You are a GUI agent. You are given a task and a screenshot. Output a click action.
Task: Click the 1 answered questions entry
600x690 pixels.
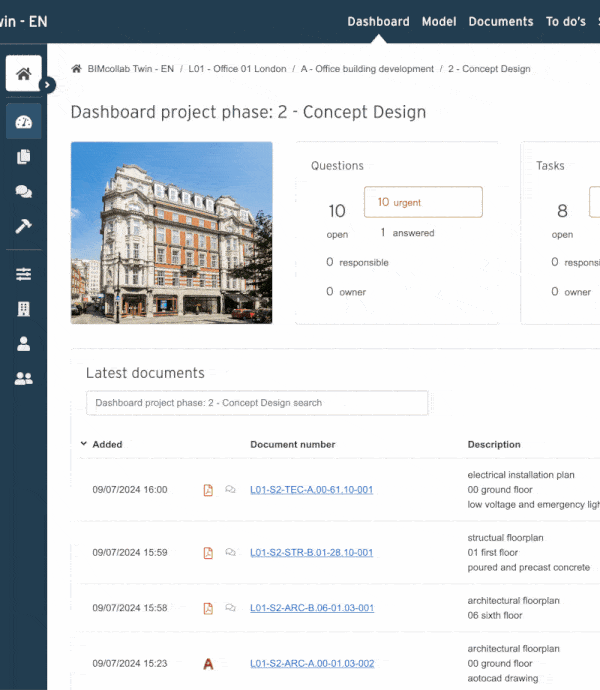coord(407,233)
